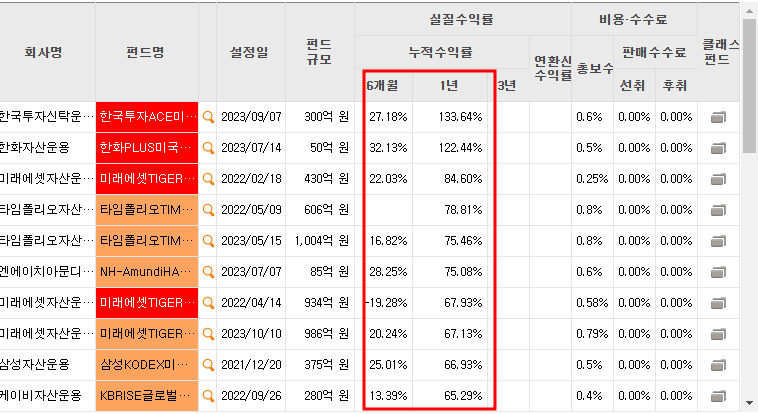Image resolution: width=758 pixels, height=414 pixels.
Task: Select 타임폴리오TIM fund set 2022/05/09
Action: tap(147, 210)
